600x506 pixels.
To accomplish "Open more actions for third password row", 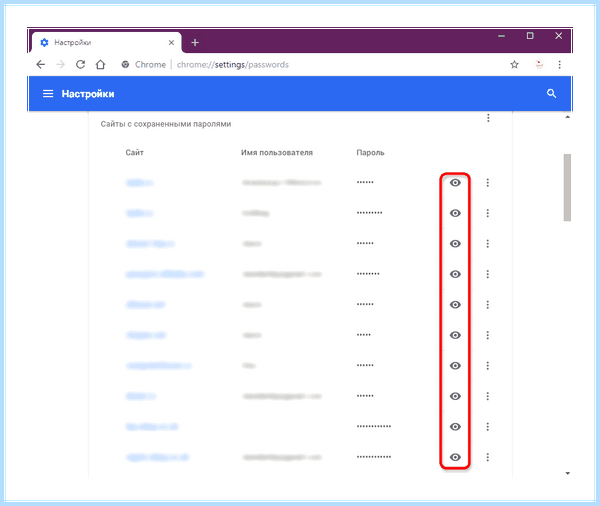I will pyautogui.click(x=488, y=244).
